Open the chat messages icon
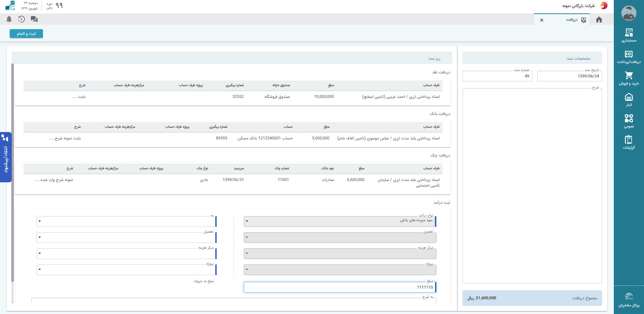The width and height of the screenshot is (644, 314). tap(34, 19)
